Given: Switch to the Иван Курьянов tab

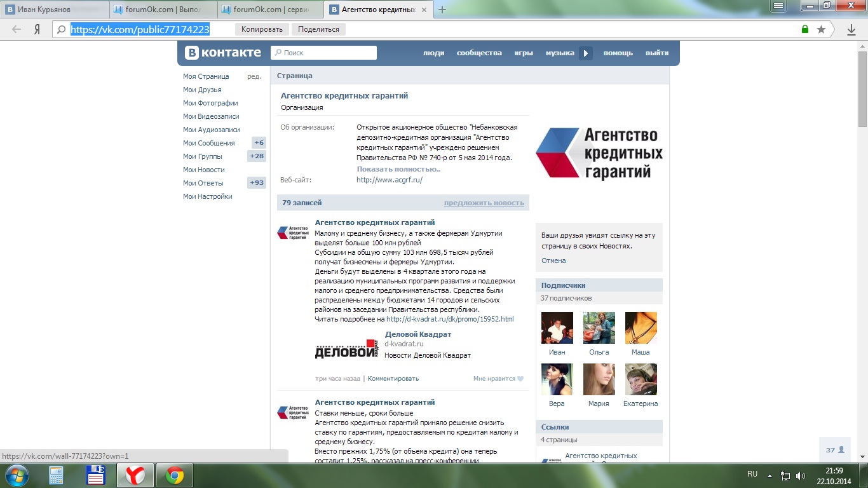Looking at the screenshot, I should [x=55, y=10].
